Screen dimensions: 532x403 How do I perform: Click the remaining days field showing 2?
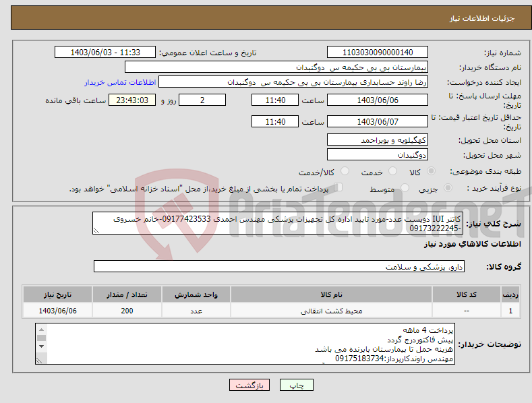click(x=202, y=100)
